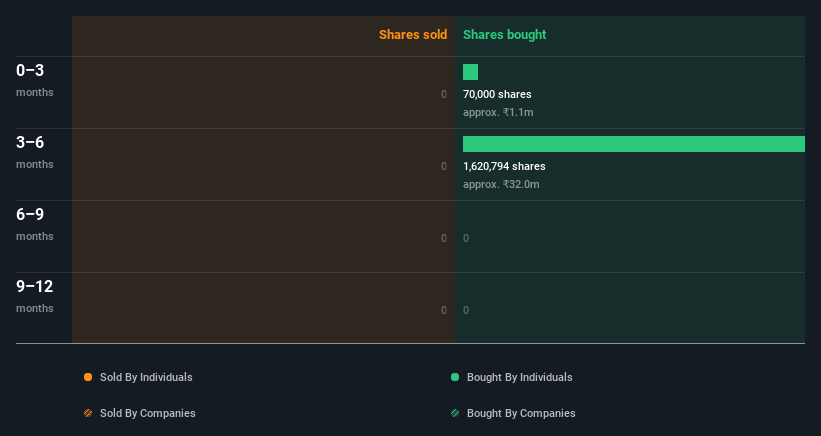Click shares bought zero in 9–12 months row
Image resolution: width=821 pixels, height=436 pixels.
coord(466,310)
